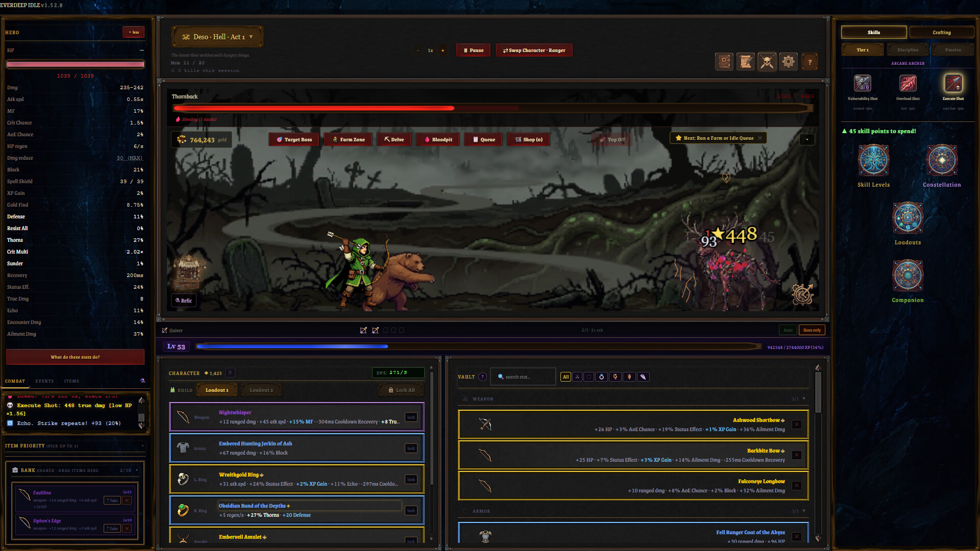Switch to the Skills tab
The image size is (980, 551).
pos(874,33)
